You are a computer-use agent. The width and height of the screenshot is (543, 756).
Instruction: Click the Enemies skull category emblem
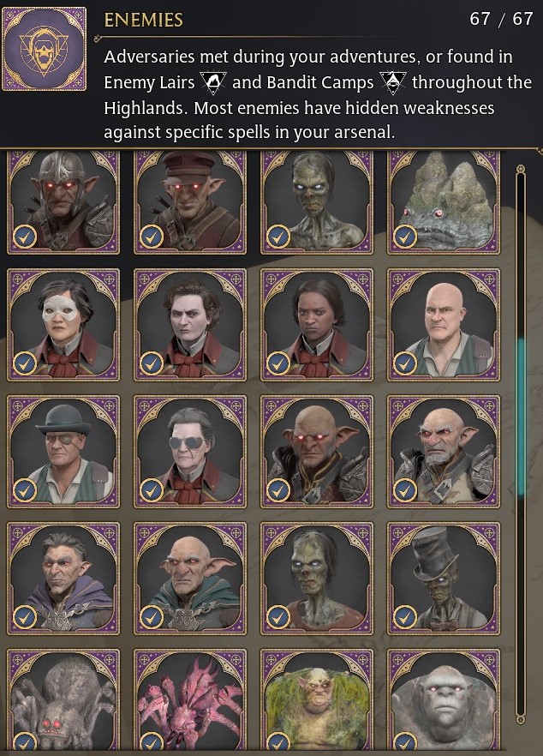pyautogui.click(x=44, y=49)
